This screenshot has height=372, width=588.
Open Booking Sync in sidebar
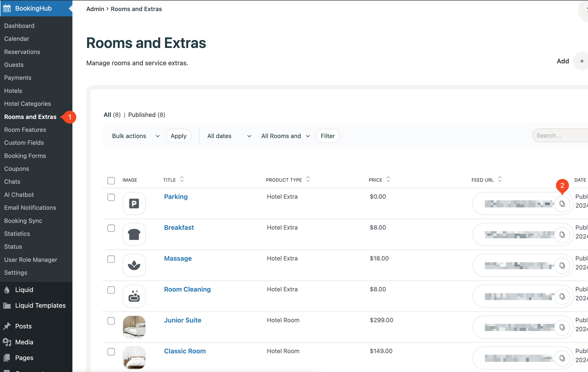click(23, 221)
